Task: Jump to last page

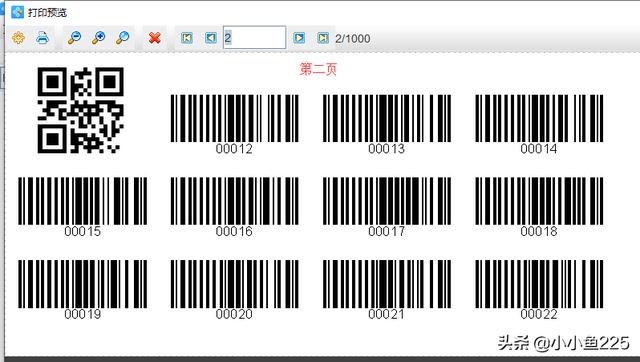Action: pos(323,38)
